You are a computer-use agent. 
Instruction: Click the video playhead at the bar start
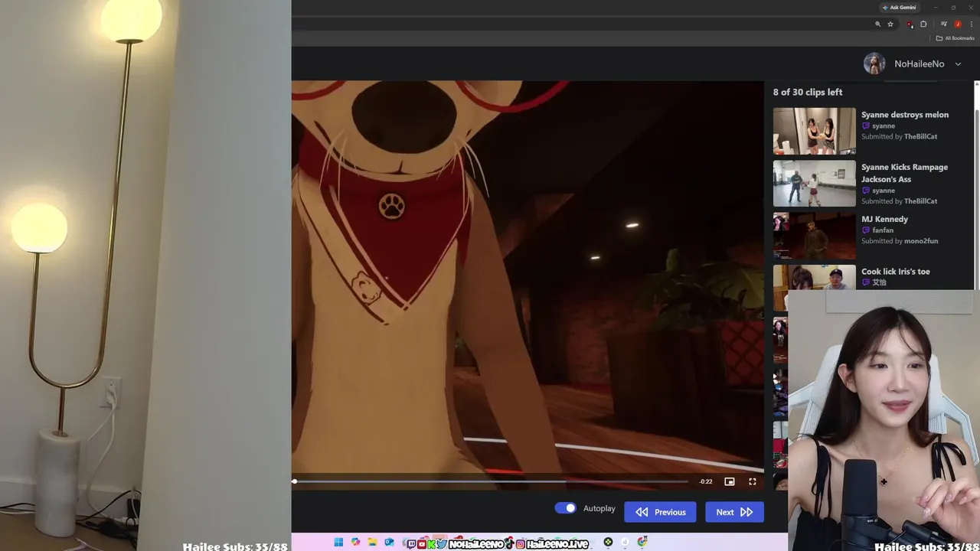pyautogui.click(x=294, y=481)
